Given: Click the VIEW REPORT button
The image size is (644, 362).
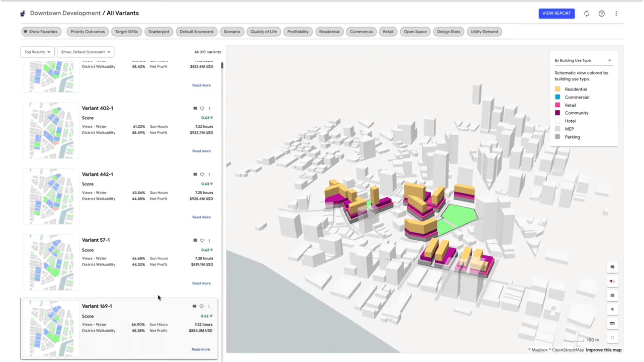Looking at the screenshot, I should click(556, 13).
